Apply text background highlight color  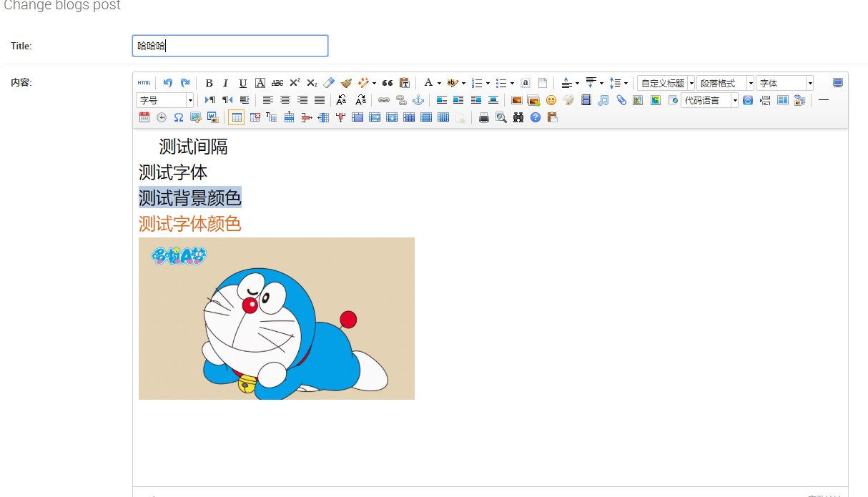click(452, 83)
